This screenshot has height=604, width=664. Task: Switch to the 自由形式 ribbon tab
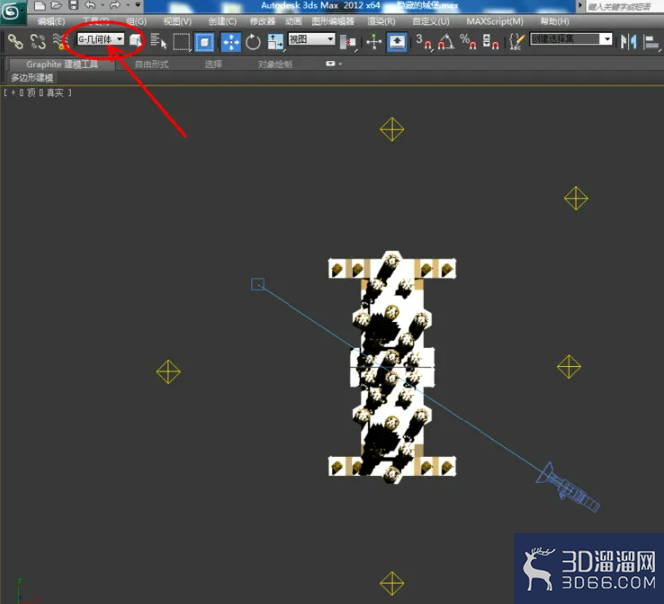152,64
